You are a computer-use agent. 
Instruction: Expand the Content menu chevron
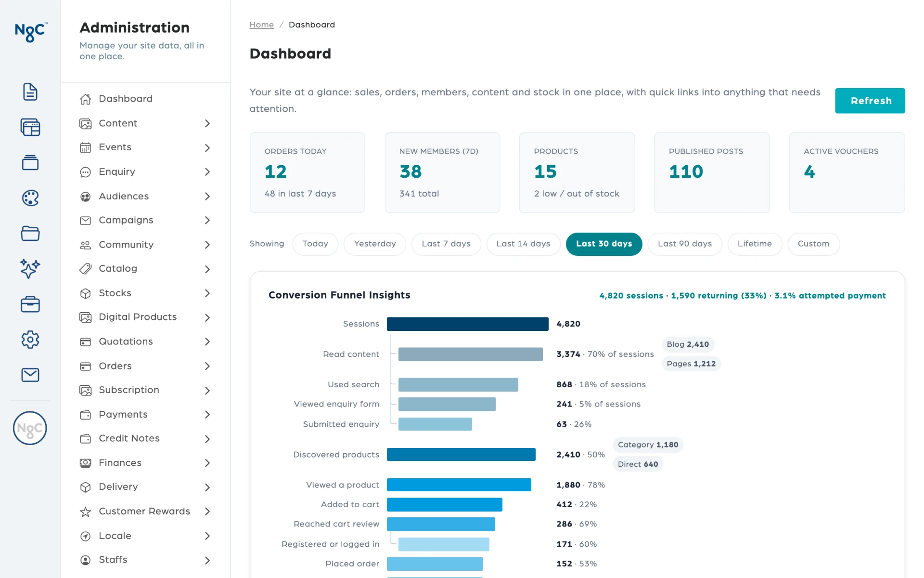point(207,123)
